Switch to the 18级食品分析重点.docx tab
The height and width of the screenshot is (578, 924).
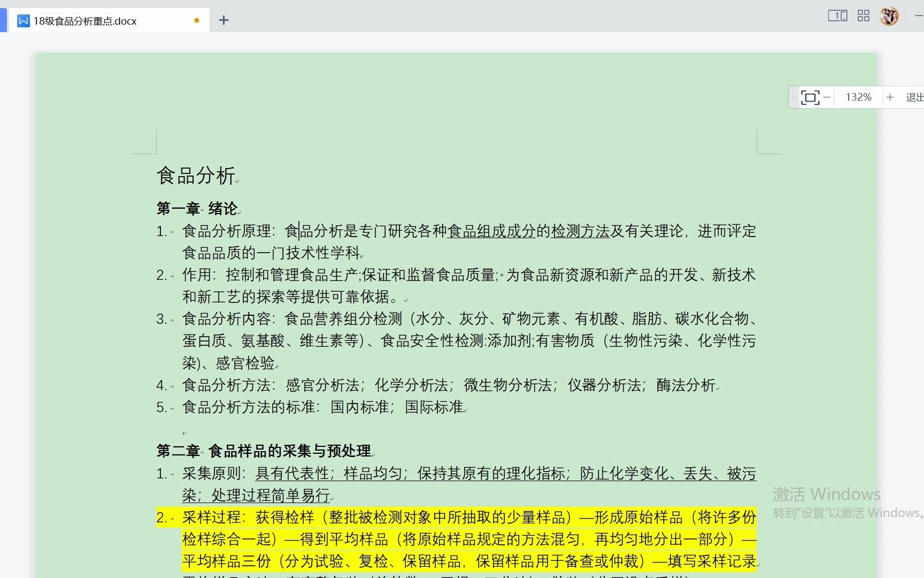[x=109, y=20]
